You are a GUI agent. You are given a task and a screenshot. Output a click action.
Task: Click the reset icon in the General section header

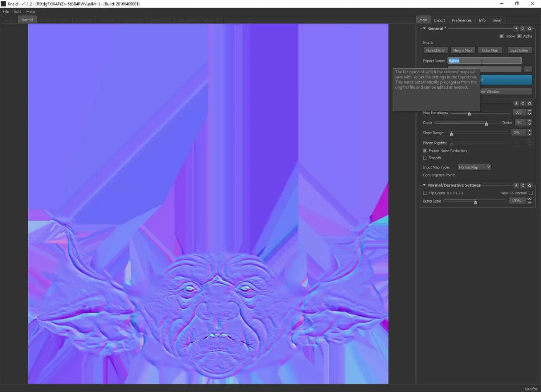coord(530,28)
